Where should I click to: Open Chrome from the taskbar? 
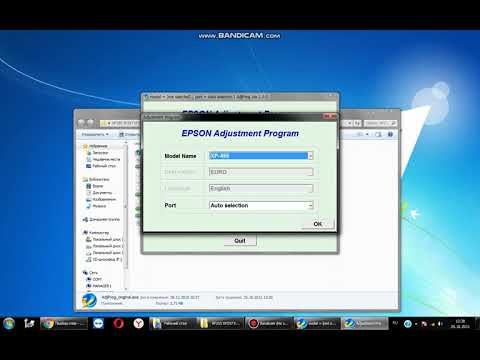64,323
